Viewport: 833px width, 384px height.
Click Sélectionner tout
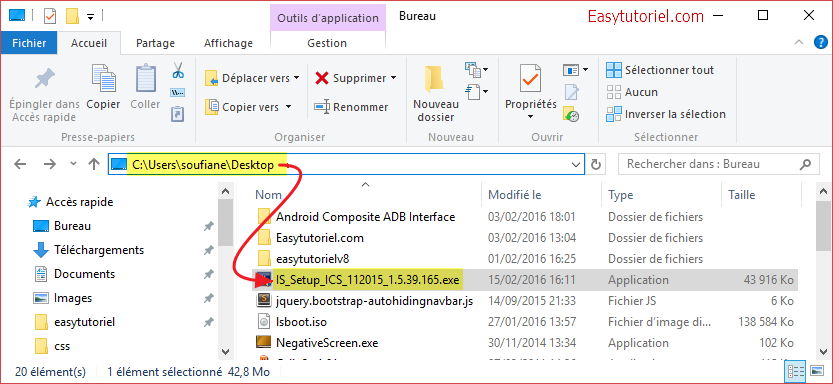[x=660, y=70]
